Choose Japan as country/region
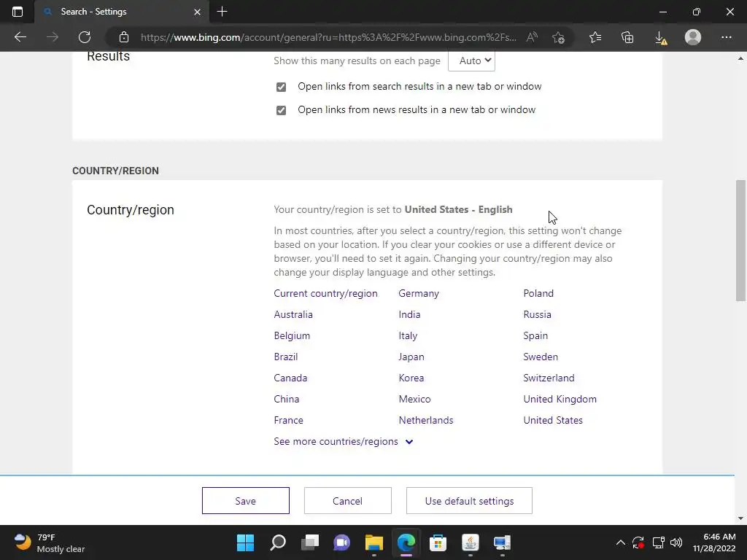The height and width of the screenshot is (560, 747). 411,357
